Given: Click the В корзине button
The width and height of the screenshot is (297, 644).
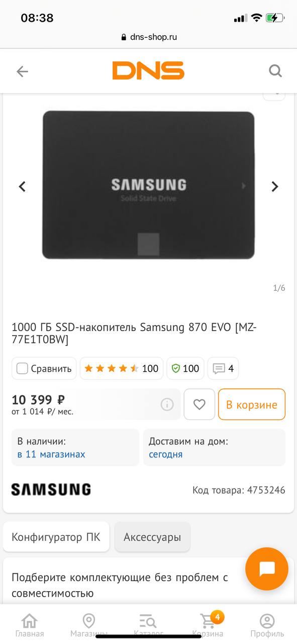Looking at the screenshot, I should click(x=252, y=404).
